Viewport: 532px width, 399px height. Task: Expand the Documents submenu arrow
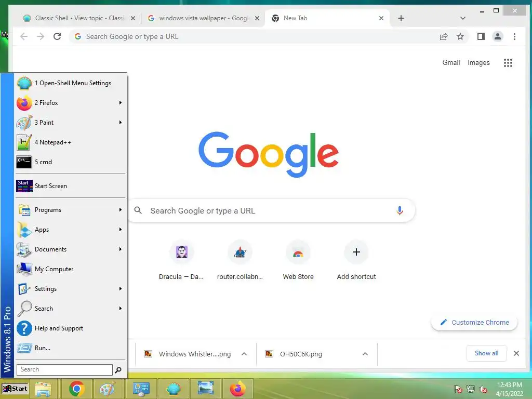pyautogui.click(x=120, y=249)
